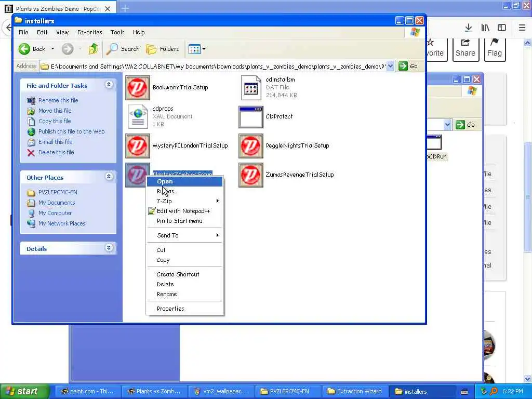Image resolution: width=532 pixels, height=399 pixels.
Task: Select the highlighted PlantsVsZombies setup icon
Action: coord(137,175)
